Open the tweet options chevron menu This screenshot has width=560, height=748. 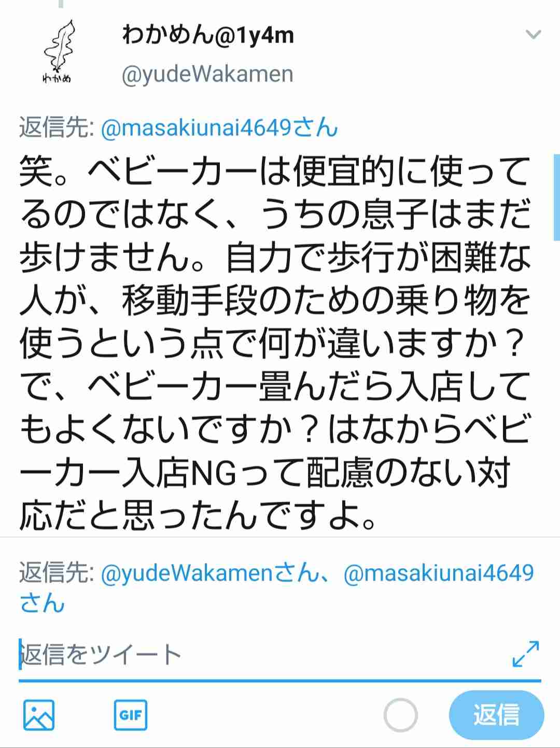click(533, 35)
